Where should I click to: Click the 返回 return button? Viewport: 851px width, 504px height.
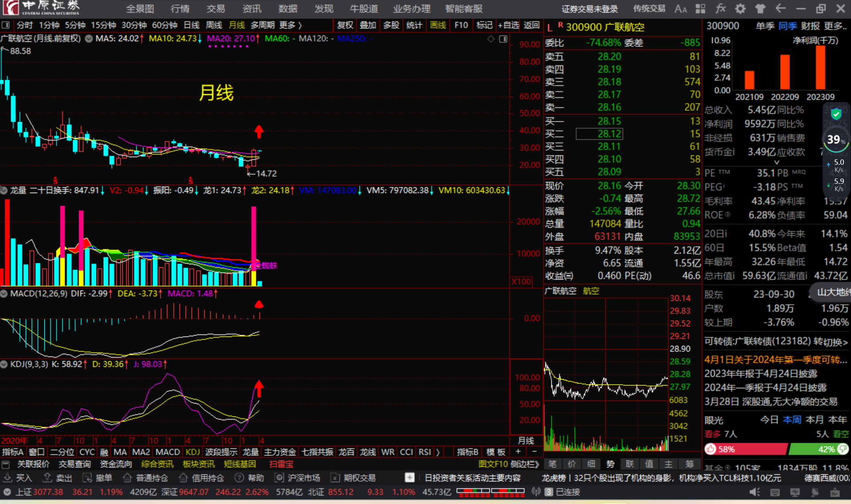pos(532,25)
